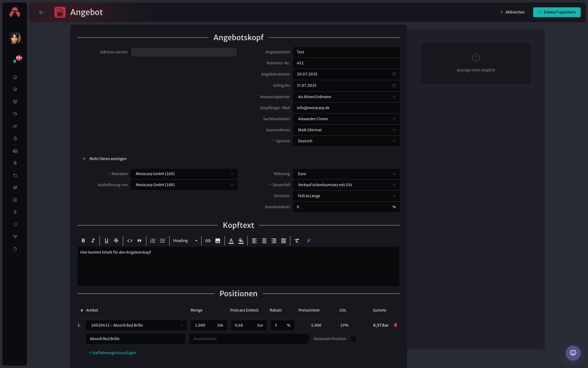Click the Adresse suchen field
The image size is (588, 368).
pyautogui.click(x=184, y=52)
